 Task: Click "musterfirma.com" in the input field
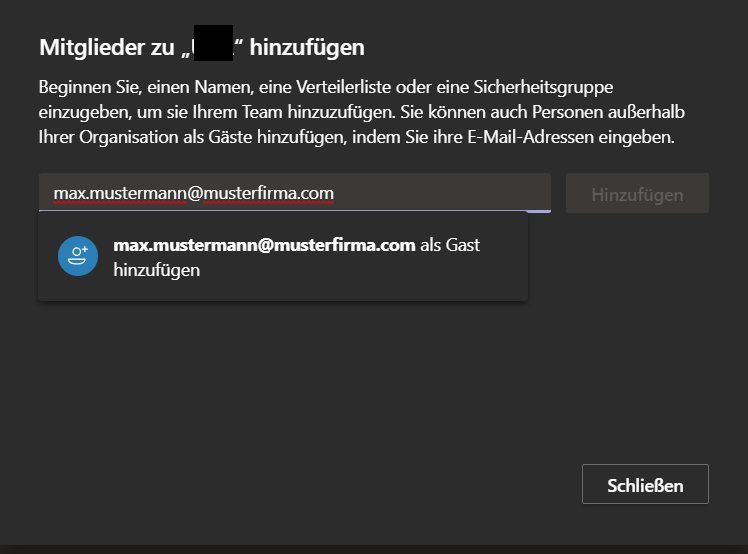(x=268, y=193)
